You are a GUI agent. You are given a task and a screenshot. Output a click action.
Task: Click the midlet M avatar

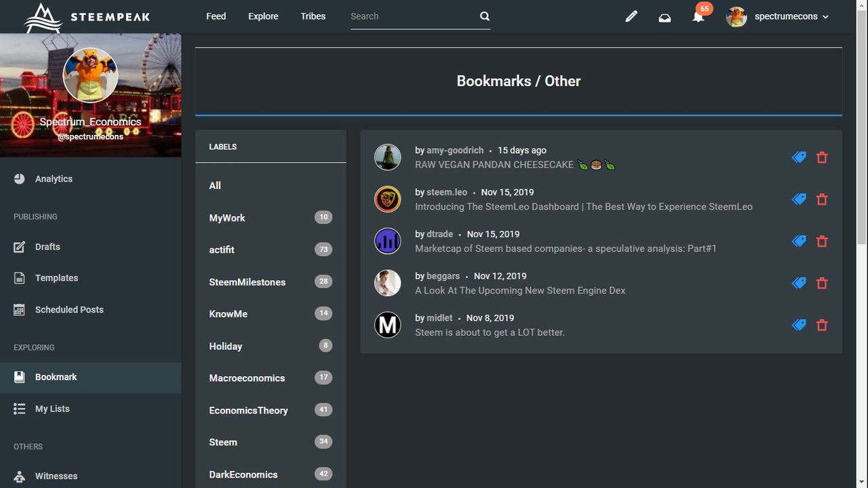pos(388,325)
